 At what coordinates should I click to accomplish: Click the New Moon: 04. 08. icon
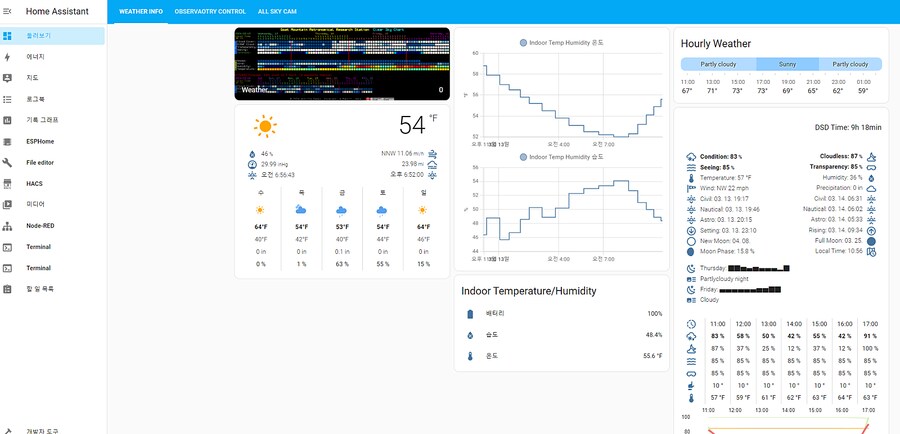691,241
